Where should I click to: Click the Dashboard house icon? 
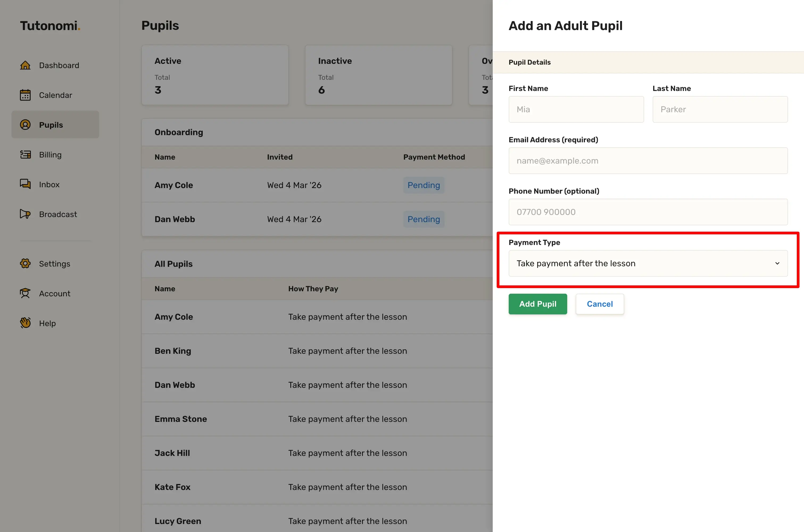click(25, 65)
